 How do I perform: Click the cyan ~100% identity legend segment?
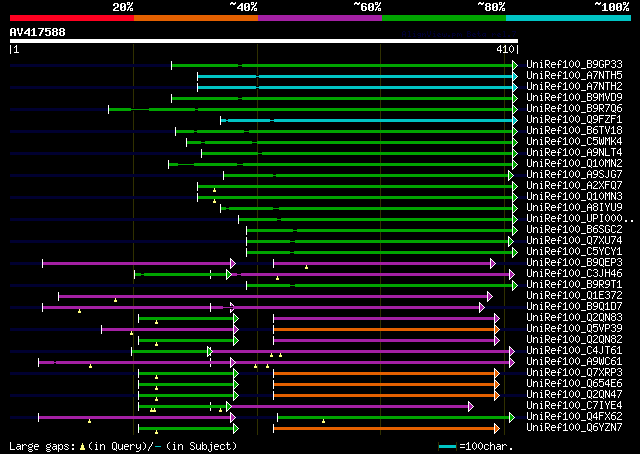(x=569, y=18)
